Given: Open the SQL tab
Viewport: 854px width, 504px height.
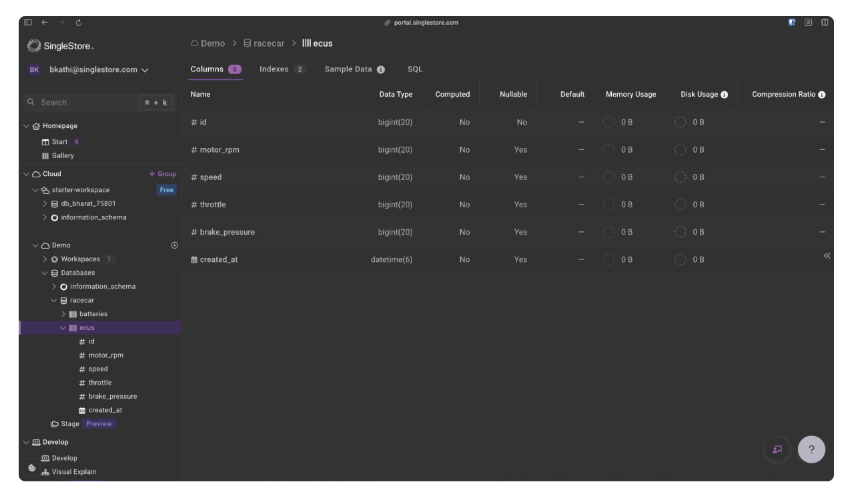Looking at the screenshot, I should [415, 69].
